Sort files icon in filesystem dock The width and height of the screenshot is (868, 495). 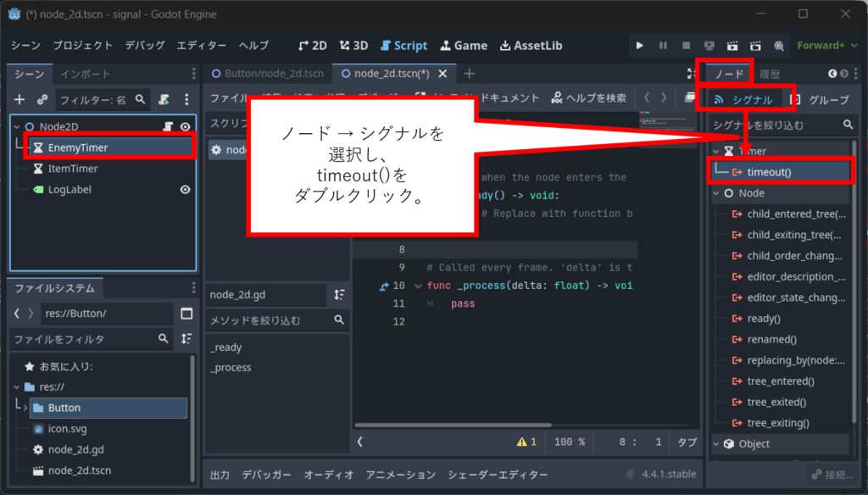point(186,338)
